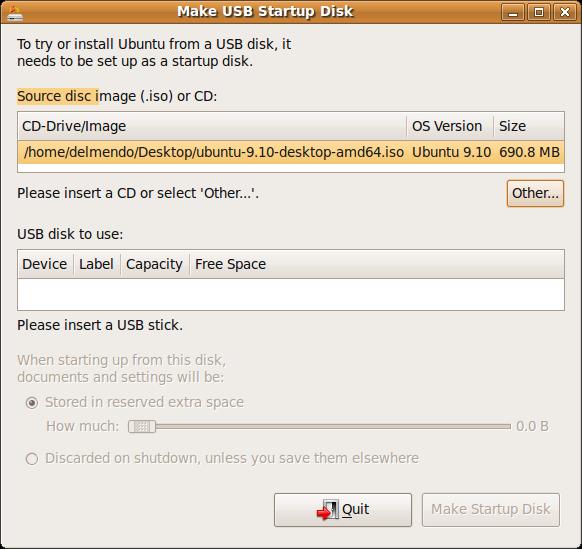Open the 'Other...' image chooser button
582x549 pixels.
(x=535, y=193)
